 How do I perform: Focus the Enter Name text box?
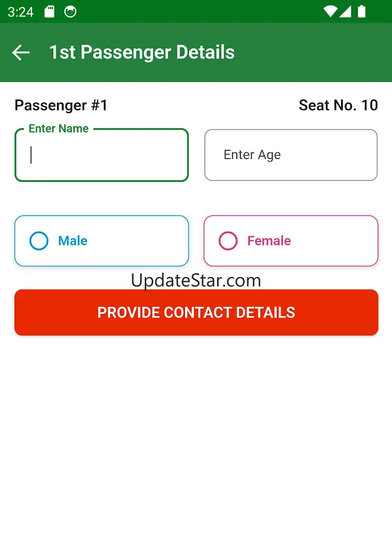102,155
